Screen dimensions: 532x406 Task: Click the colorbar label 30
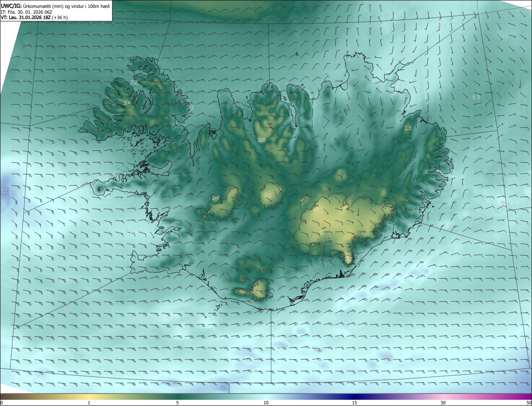tap(443, 403)
